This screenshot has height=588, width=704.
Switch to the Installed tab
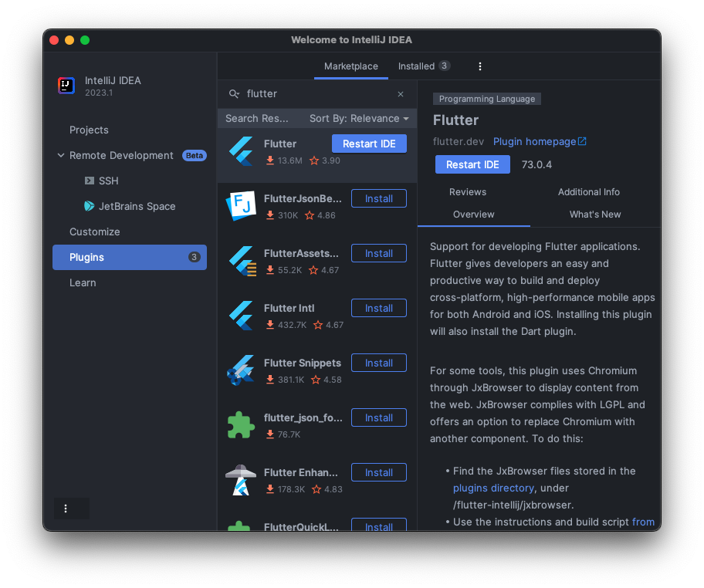(x=417, y=66)
